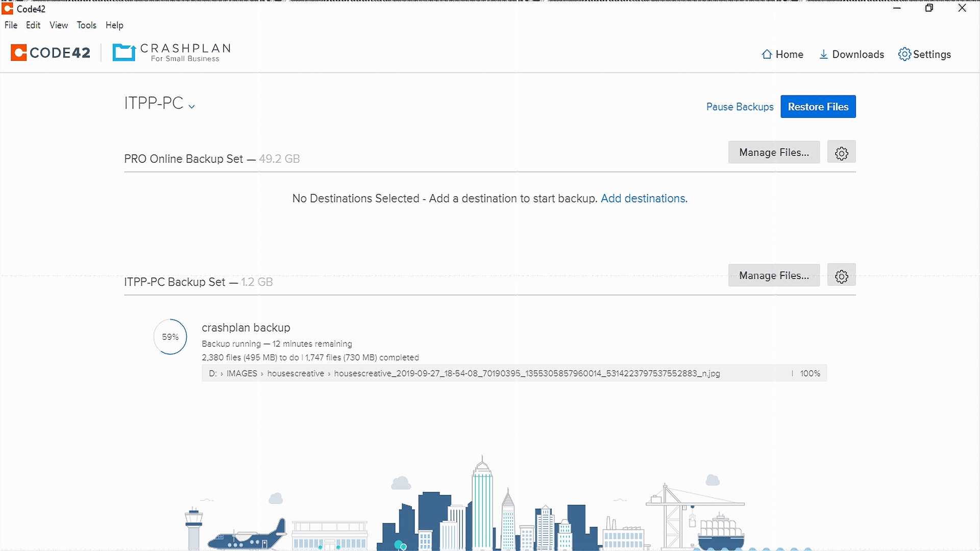Select the crashplan backup destination title

click(x=246, y=328)
